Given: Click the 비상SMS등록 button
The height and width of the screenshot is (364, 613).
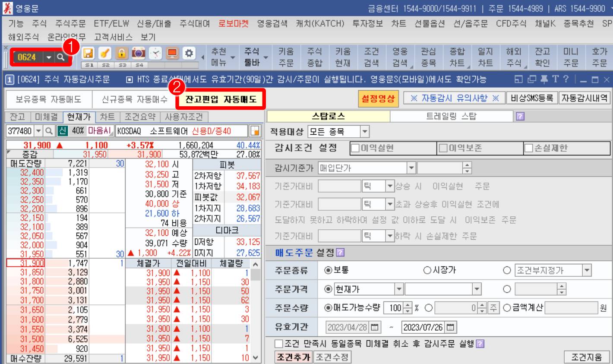Looking at the screenshot, I should coord(532,98).
